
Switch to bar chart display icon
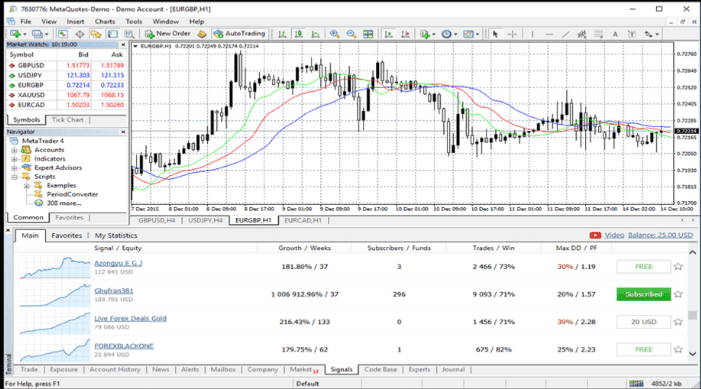(x=282, y=34)
